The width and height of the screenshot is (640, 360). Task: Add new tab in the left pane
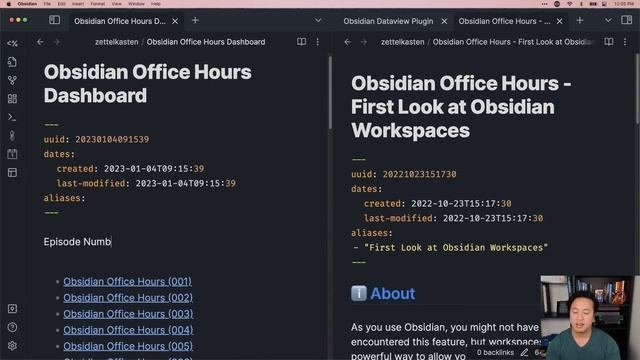(195, 20)
